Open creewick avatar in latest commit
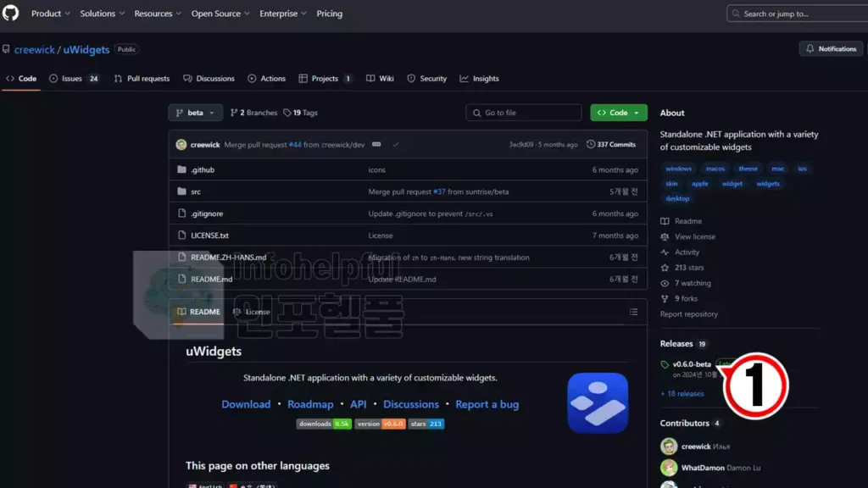The width and height of the screenshot is (868, 488). point(181,145)
